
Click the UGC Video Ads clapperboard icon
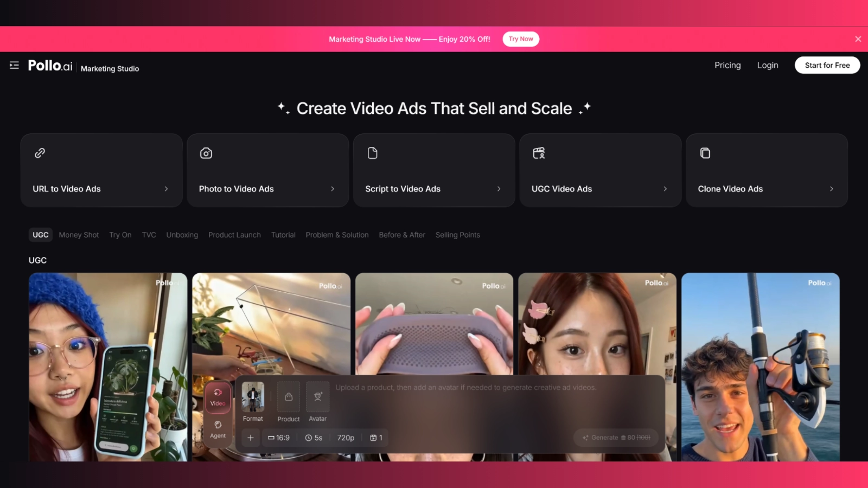tap(539, 153)
